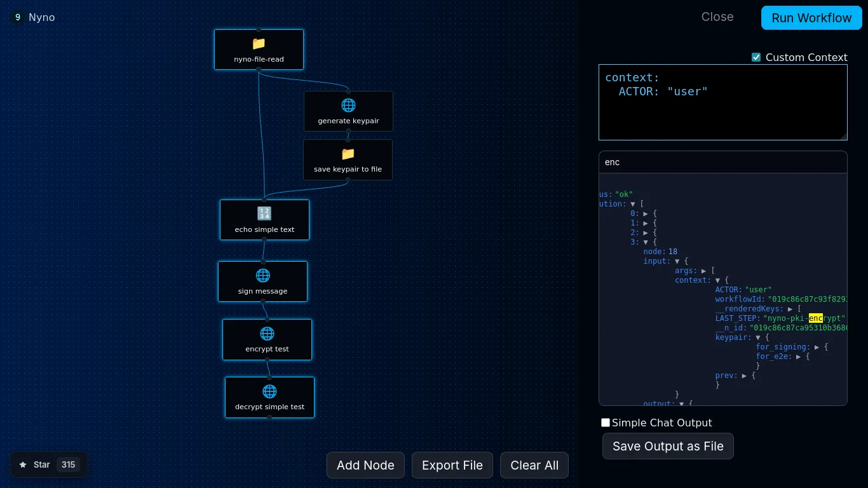Uncheck the Custom Context checkbox

[756, 57]
